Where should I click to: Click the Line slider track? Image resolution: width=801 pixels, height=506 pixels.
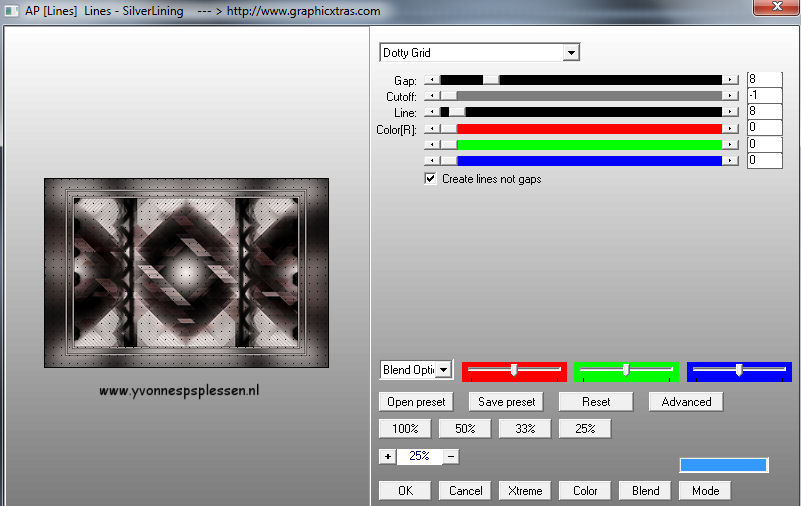(x=581, y=112)
